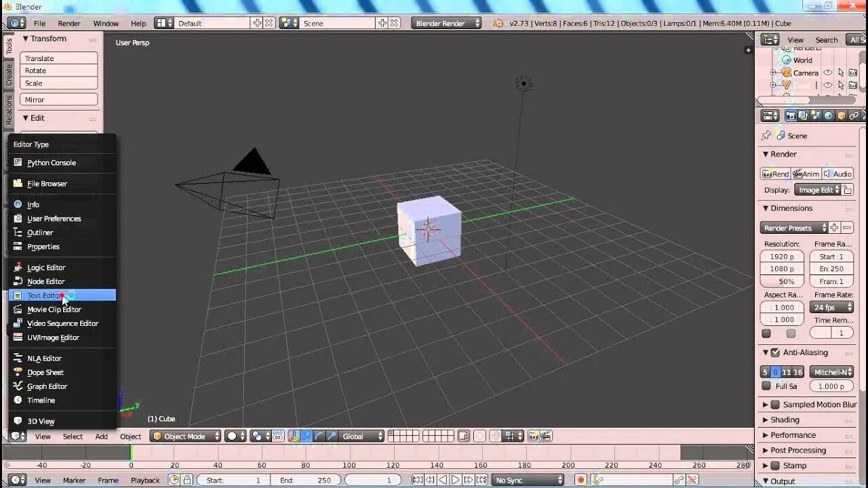Enable Anti-Aliasing checkbox in Render panel
The image size is (868, 488).
coord(774,352)
